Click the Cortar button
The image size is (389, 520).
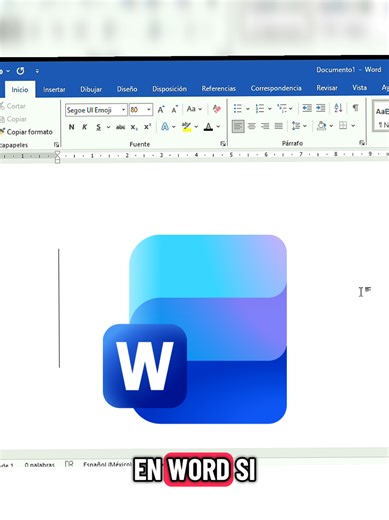point(13,106)
